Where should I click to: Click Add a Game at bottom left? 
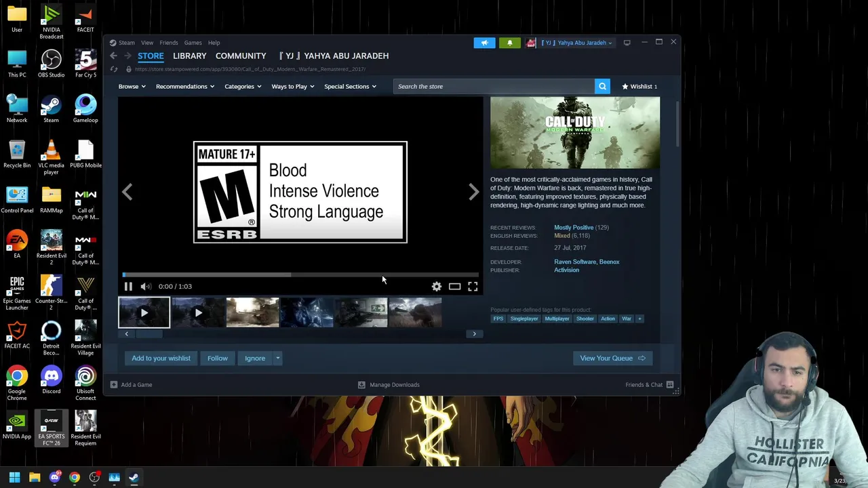tap(132, 385)
